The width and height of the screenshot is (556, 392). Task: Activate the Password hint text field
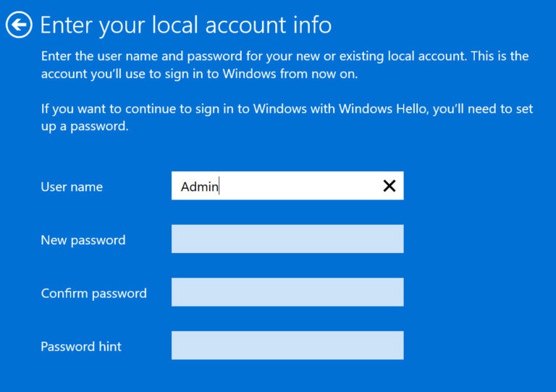[287, 346]
